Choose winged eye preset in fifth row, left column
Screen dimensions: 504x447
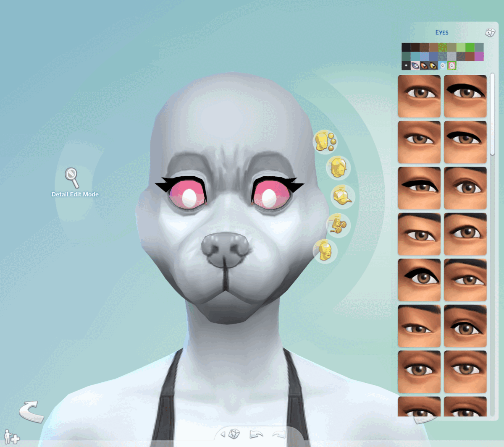click(x=419, y=280)
